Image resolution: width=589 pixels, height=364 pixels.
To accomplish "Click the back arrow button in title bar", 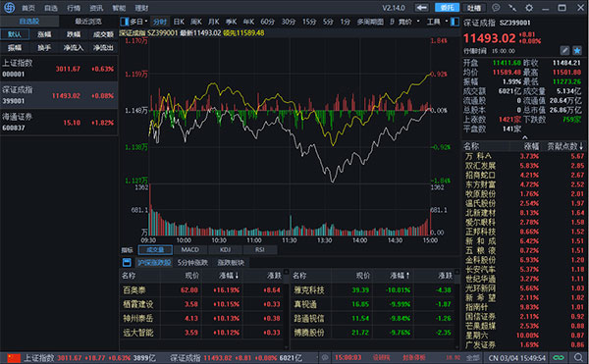I will 422,8.
